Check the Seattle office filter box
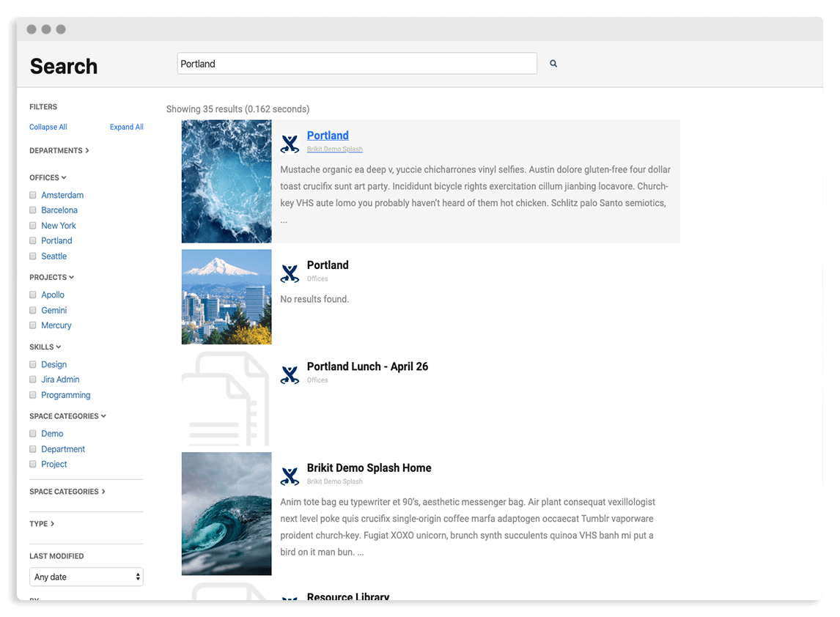 pyautogui.click(x=33, y=256)
